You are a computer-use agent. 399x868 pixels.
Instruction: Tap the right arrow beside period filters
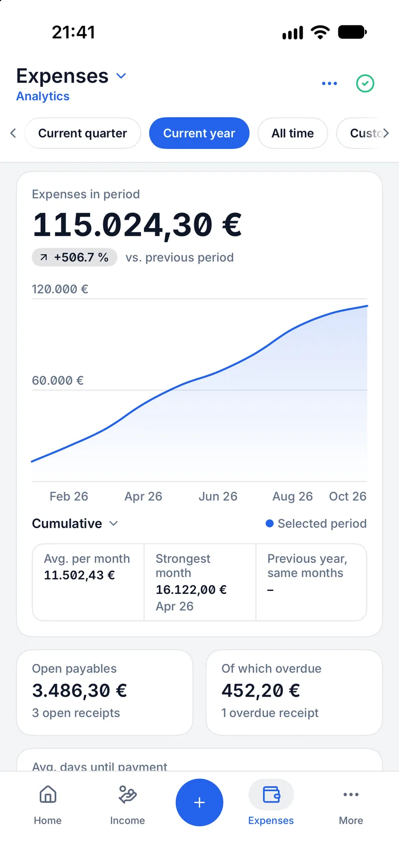tap(386, 133)
